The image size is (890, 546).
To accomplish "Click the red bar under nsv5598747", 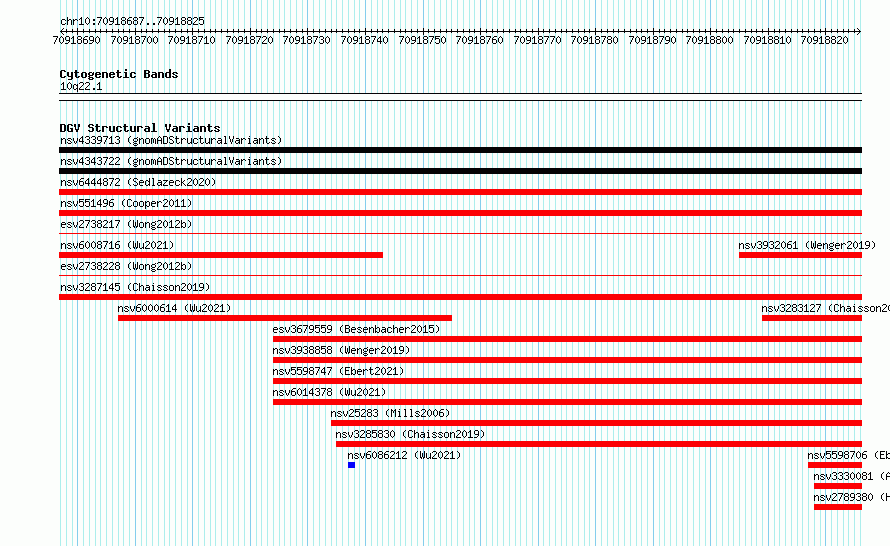I will click(x=568, y=381).
